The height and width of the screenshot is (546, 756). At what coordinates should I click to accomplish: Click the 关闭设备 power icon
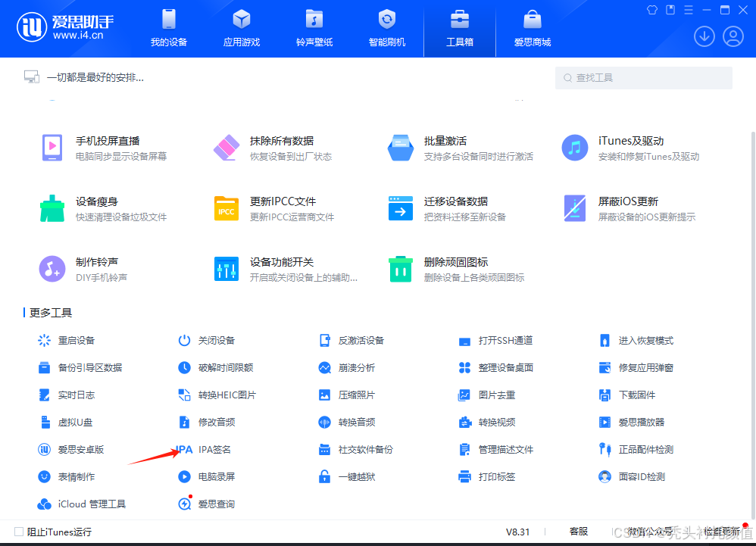(184, 341)
